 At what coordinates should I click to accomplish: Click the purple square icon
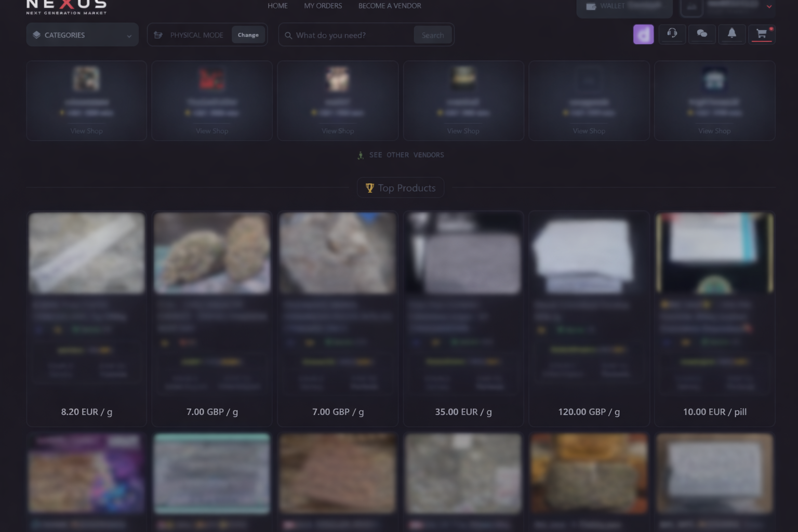643,35
